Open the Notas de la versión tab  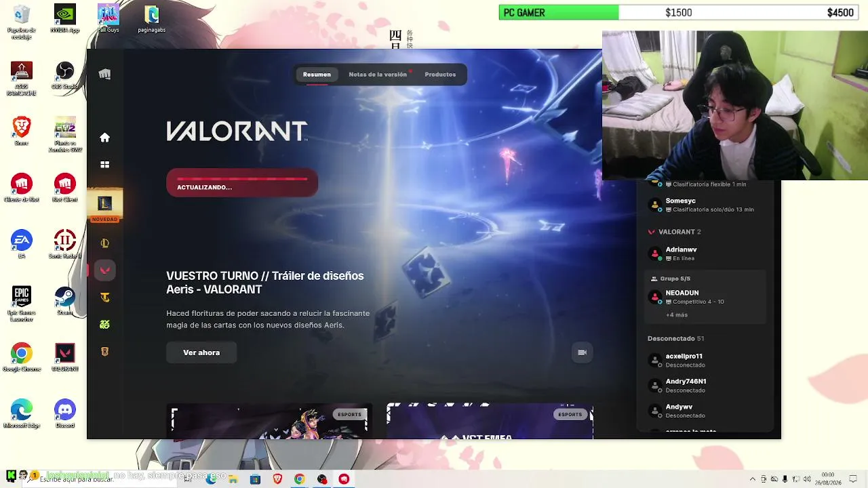tap(378, 75)
